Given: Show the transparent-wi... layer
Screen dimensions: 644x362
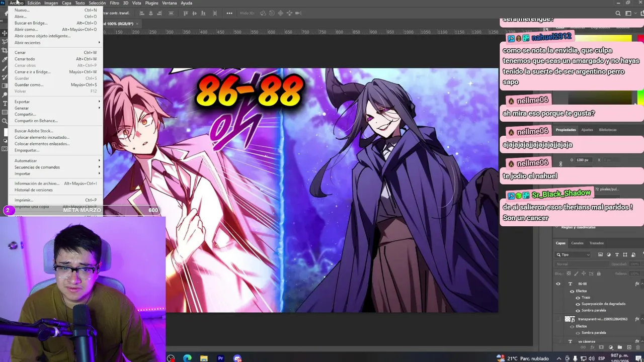Looking at the screenshot, I should (558, 319).
